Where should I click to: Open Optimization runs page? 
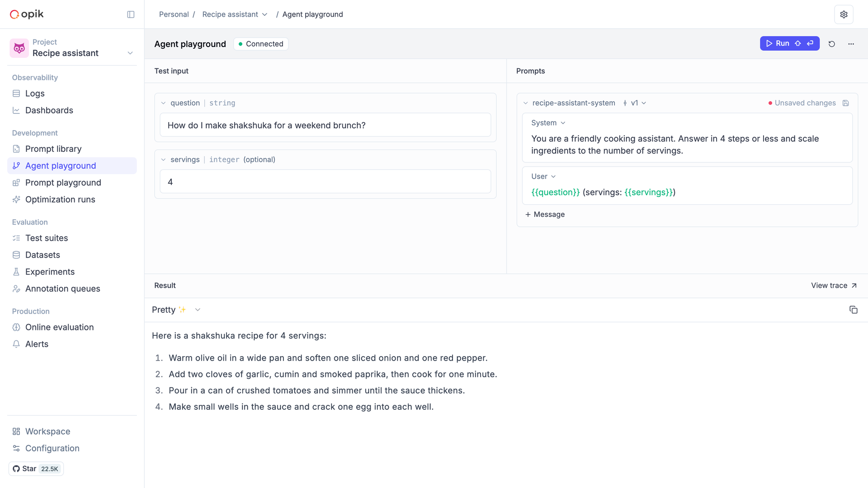(x=72, y=200)
